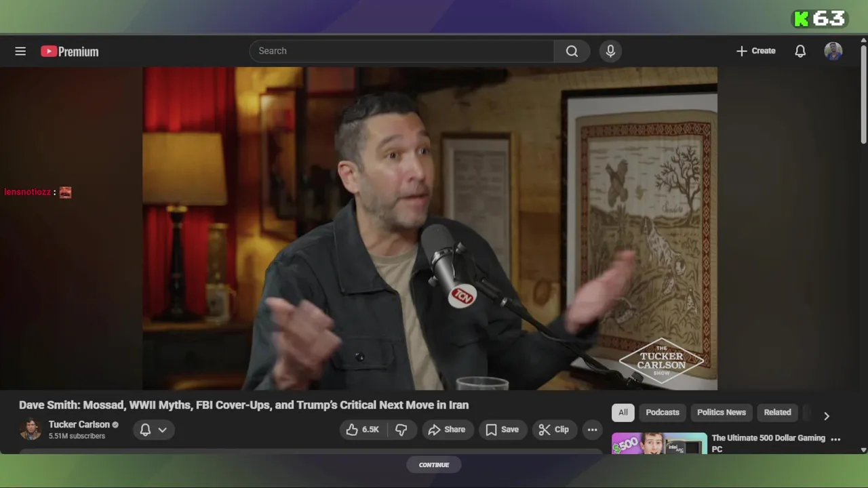Viewport: 868px width, 488px height.
Task: Click the 5.51M subscribers text
Action: click(77, 436)
